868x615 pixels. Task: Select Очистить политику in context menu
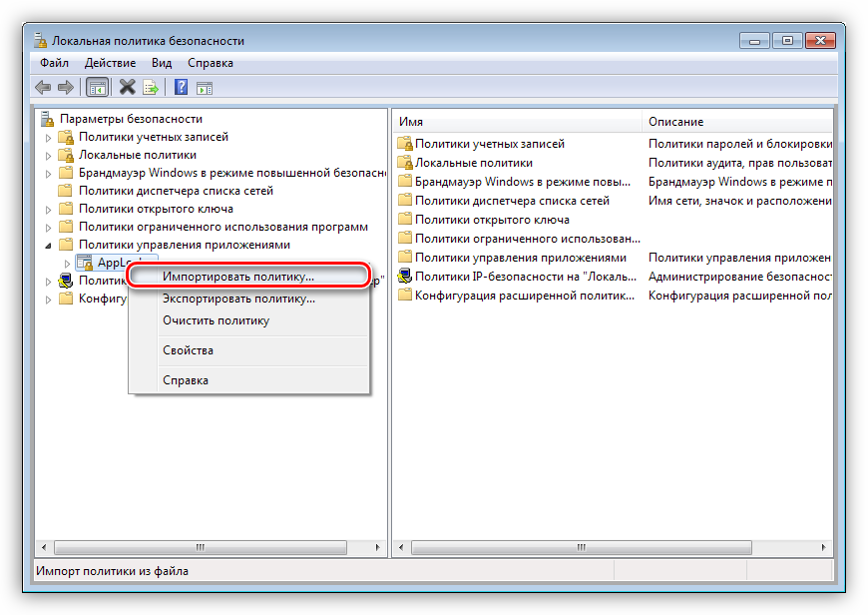click(216, 320)
